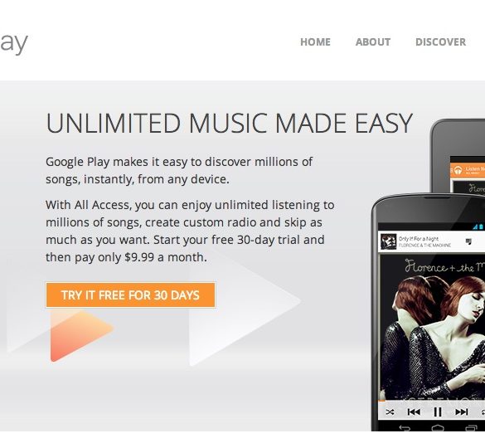Select the small album thumbnail in the now-playing bar
The height and width of the screenshot is (448, 485).
tap(388, 241)
